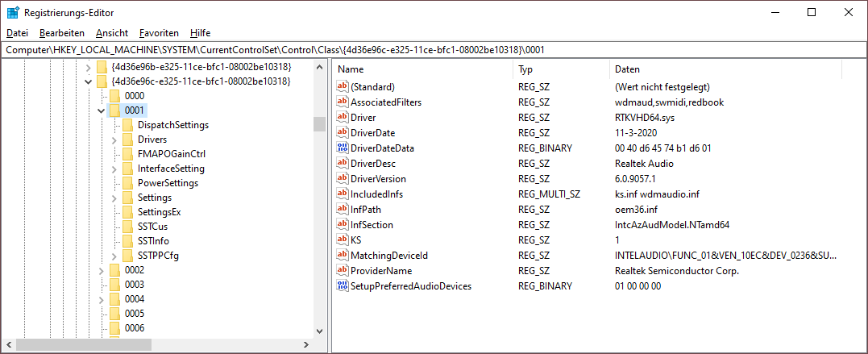
Task: Click the string icon of InfPath
Action: point(343,210)
